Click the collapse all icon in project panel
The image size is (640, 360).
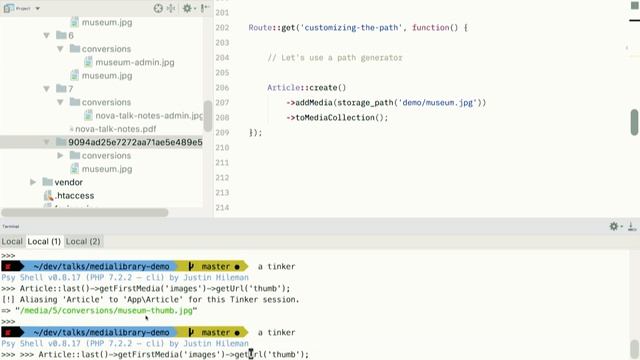[x=171, y=8]
